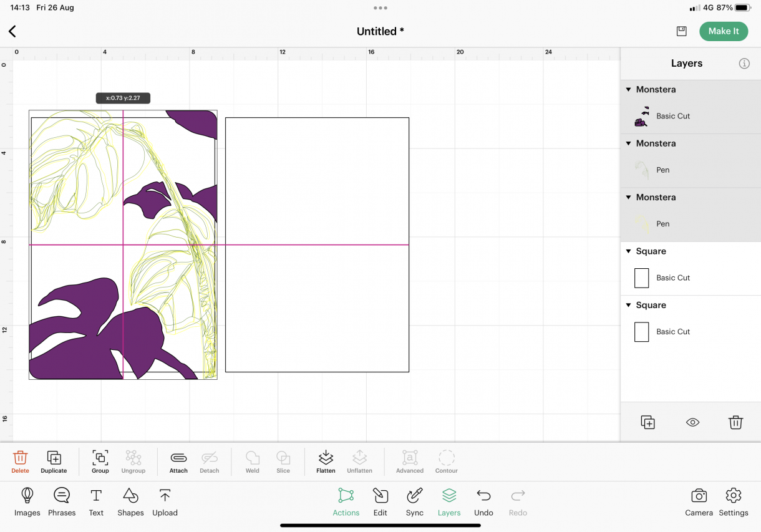Click the Detach action
This screenshot has height=532, width=761.
click(x=209, y=462)
